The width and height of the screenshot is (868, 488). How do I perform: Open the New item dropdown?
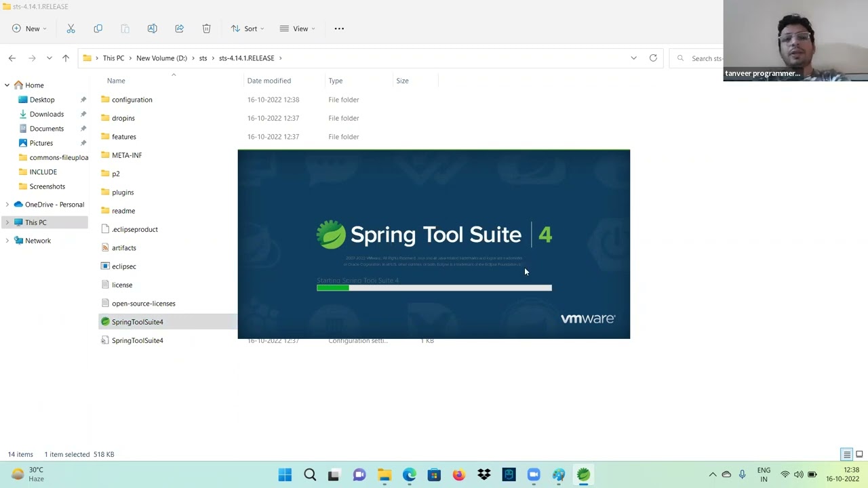29,28
